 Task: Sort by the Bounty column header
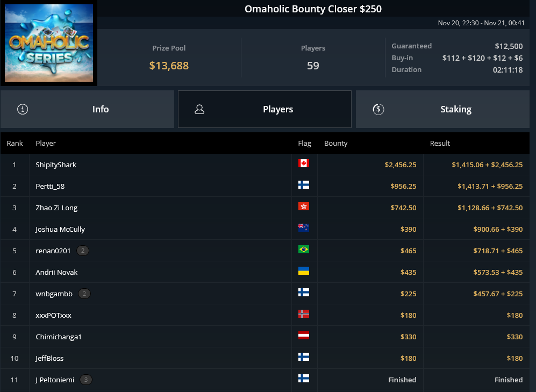[x=335, y=143]
